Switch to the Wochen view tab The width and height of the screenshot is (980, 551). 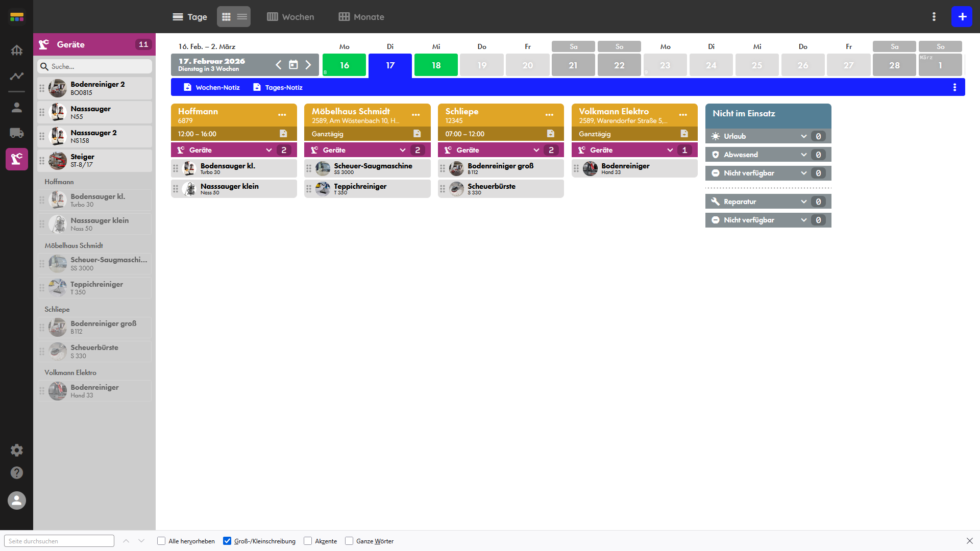290,17
